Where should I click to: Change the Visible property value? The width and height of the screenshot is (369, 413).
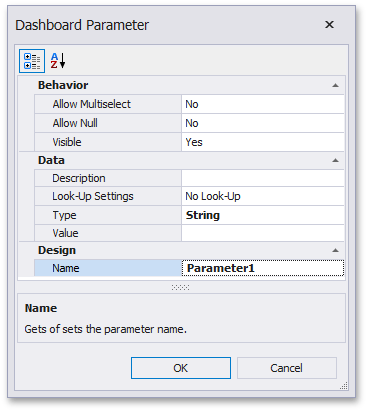[263, 142]
